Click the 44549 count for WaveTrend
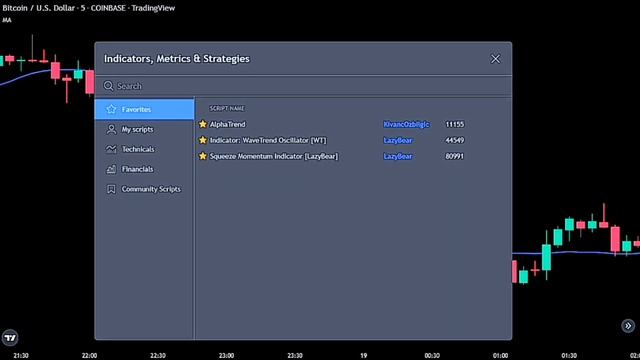Screen dimensions: 640x360 tap(455, 140)
